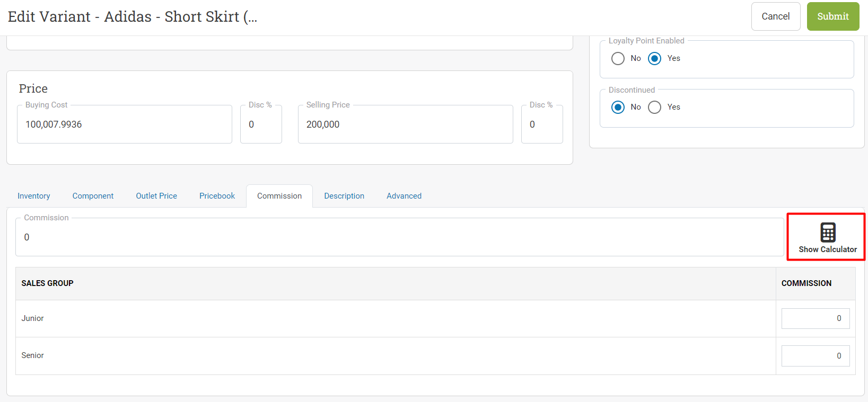Click the Cancel button

[x=776, y=16]
